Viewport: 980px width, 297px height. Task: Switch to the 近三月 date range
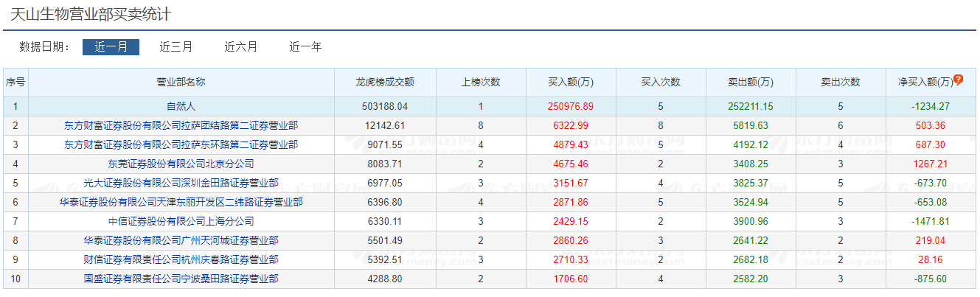click(176, 46)
